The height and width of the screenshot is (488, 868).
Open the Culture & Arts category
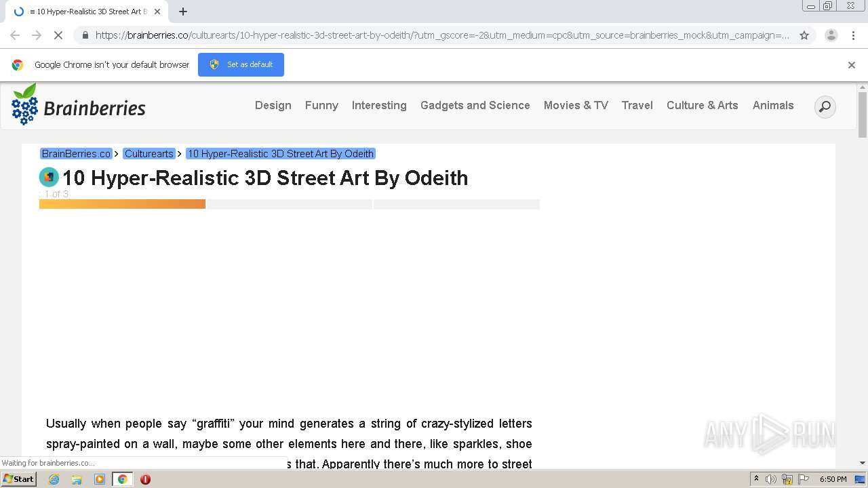pos(703,105)
